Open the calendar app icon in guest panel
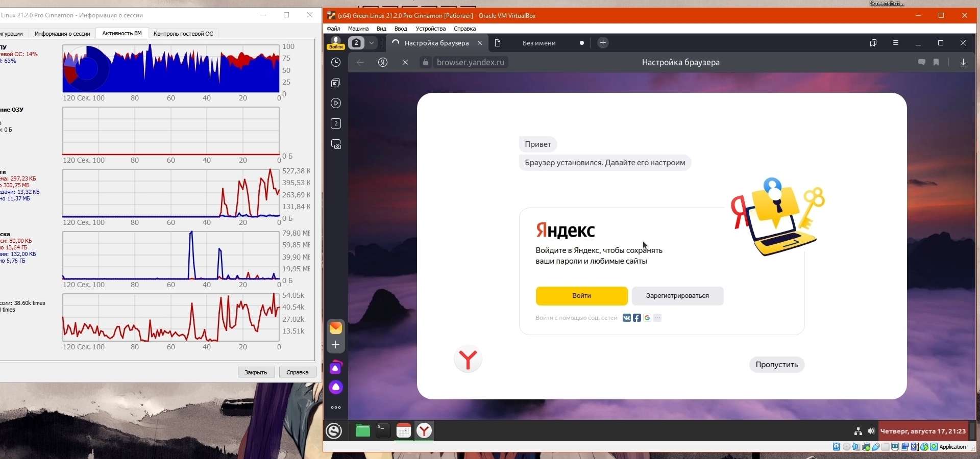Viewport: 980px width, 459px height. coord(404,431)
